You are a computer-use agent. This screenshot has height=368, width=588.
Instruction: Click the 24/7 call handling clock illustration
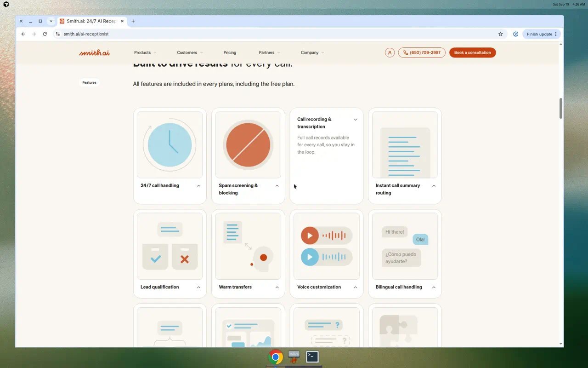(x=170, y=145)
